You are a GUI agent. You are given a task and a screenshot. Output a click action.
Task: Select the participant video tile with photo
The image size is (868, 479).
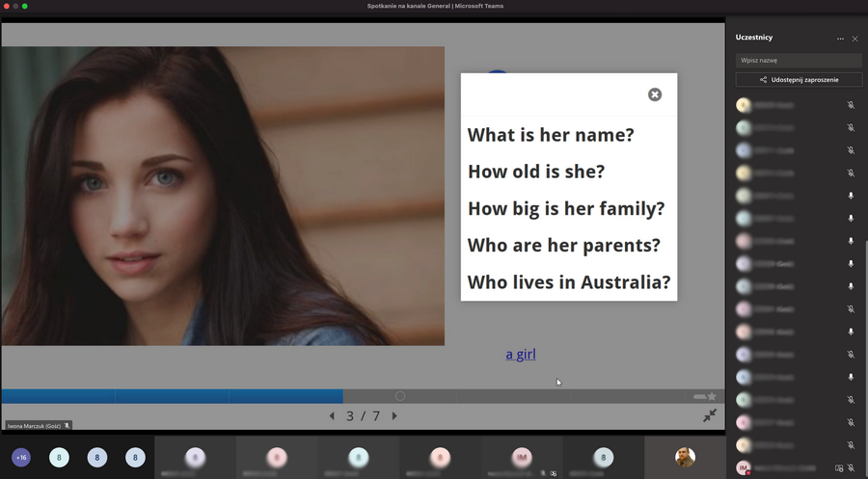click(685, 458)
